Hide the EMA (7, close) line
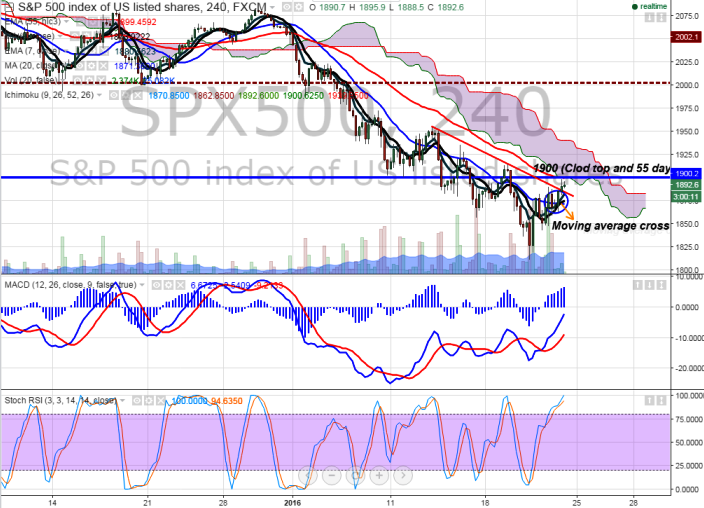 point(79,51)
